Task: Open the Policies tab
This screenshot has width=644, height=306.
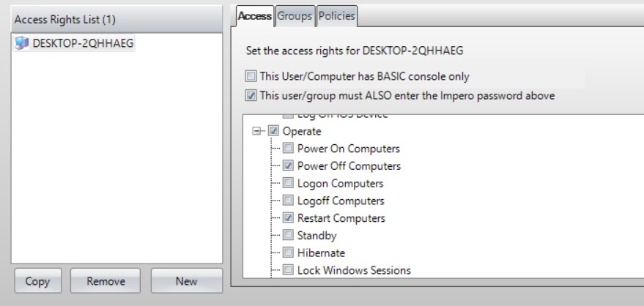Action: [x=337, y=16]
